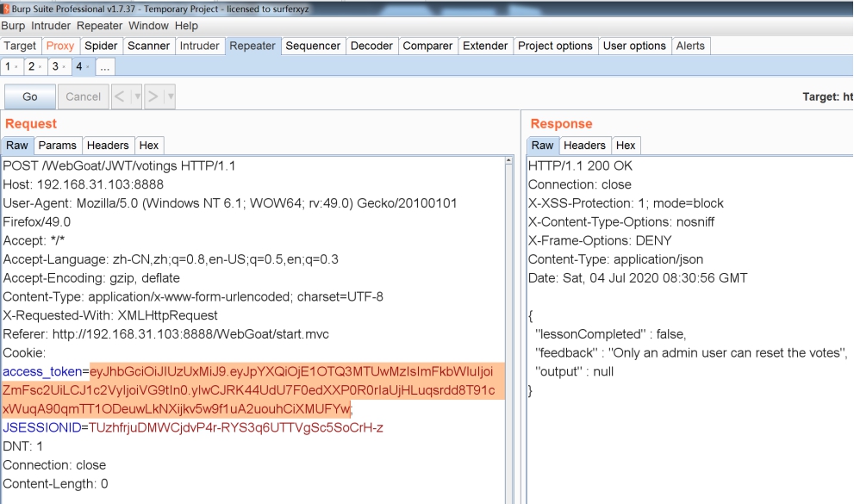The height and width of the screenshot is (504, 854).
Task: Click the highlighted JWT token value
Action: (x=251, y=390)
